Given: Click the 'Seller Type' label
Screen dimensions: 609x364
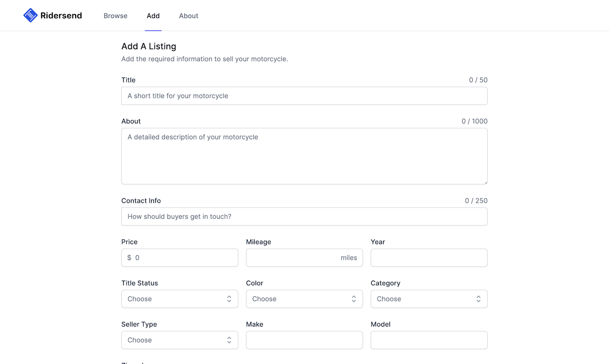Looking at the screenshot, I should [x=139, y=324].
